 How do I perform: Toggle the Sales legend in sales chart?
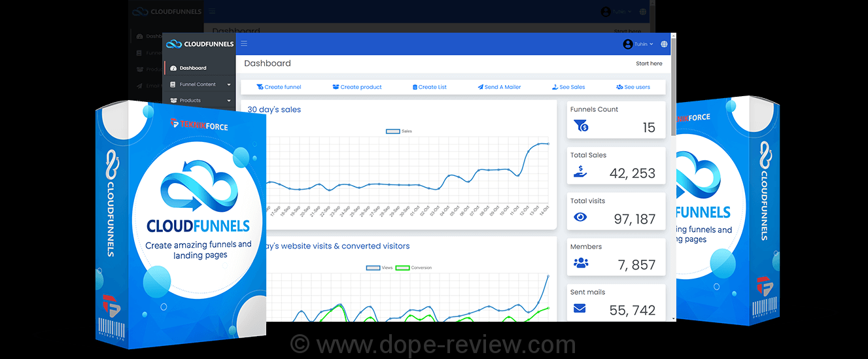point(399,131)
